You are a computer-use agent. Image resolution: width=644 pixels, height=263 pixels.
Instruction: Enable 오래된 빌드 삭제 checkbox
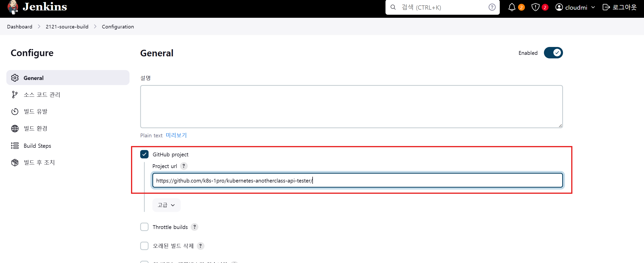click(x=144, y=246)
